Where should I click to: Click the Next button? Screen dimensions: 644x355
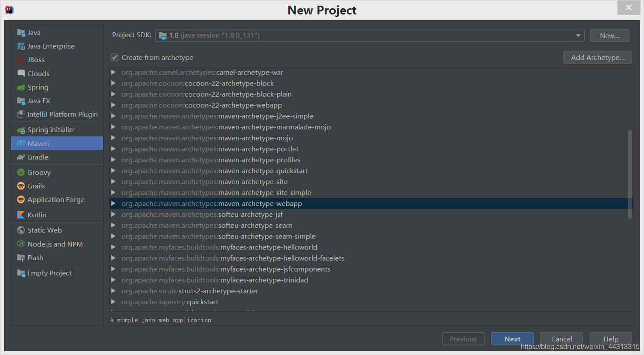pyautogui.click(x=512, y=339)
